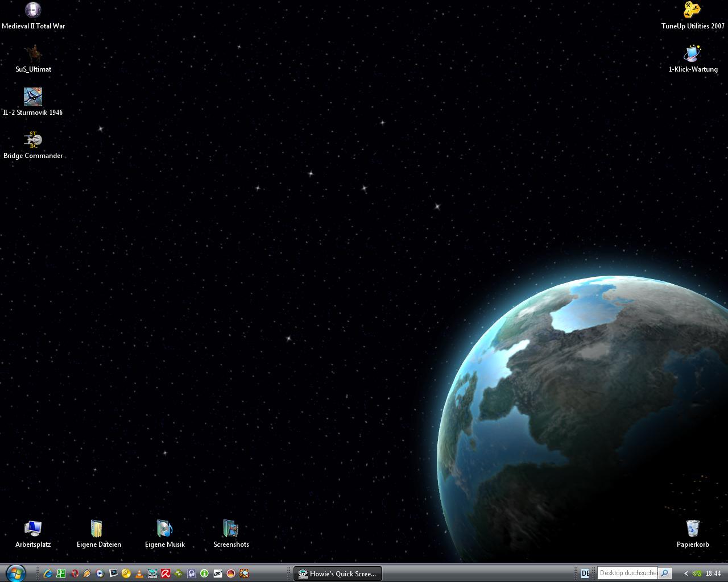Launch Internet Explorer from quick launch
Viewport: 728px width, 582px height.
(x=48, y=573)
